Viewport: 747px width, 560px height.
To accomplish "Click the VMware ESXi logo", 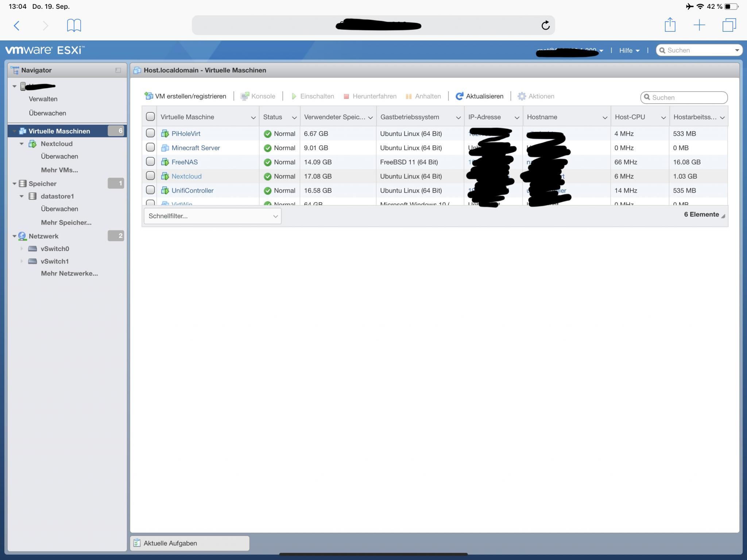I will (x=45, y=50).
